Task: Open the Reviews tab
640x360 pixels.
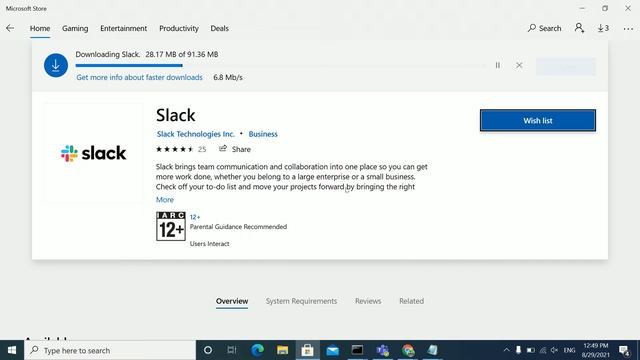Action: tap(368, 301)
